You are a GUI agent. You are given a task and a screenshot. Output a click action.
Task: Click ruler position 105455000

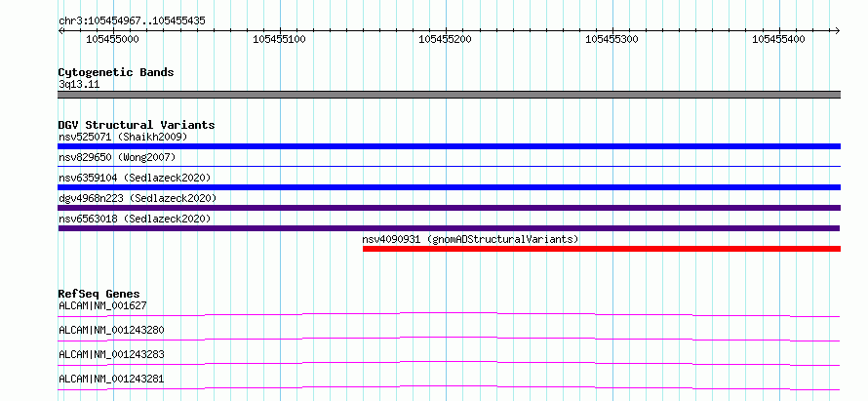point(113,39)
